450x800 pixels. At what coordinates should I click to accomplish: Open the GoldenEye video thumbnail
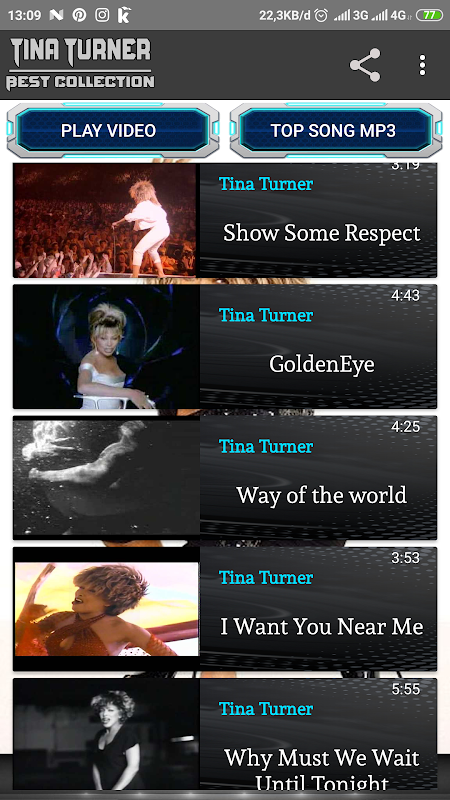pos(106,346)
